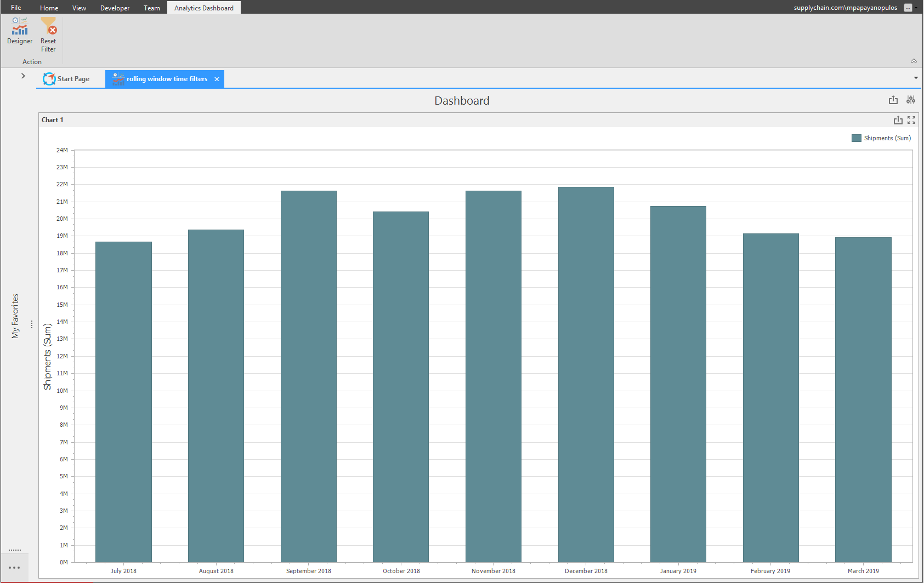Click the Reset Filter funnel icon

(x=48, y=26)
